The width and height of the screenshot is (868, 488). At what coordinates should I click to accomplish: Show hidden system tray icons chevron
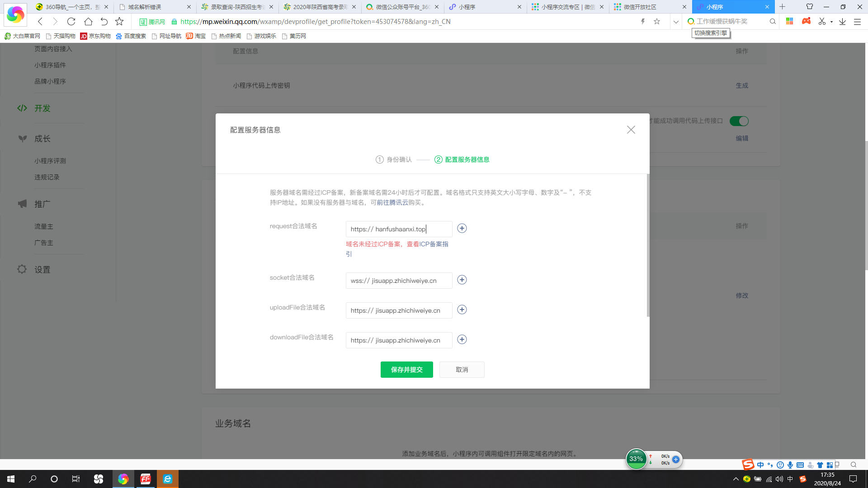click(736, 479)
